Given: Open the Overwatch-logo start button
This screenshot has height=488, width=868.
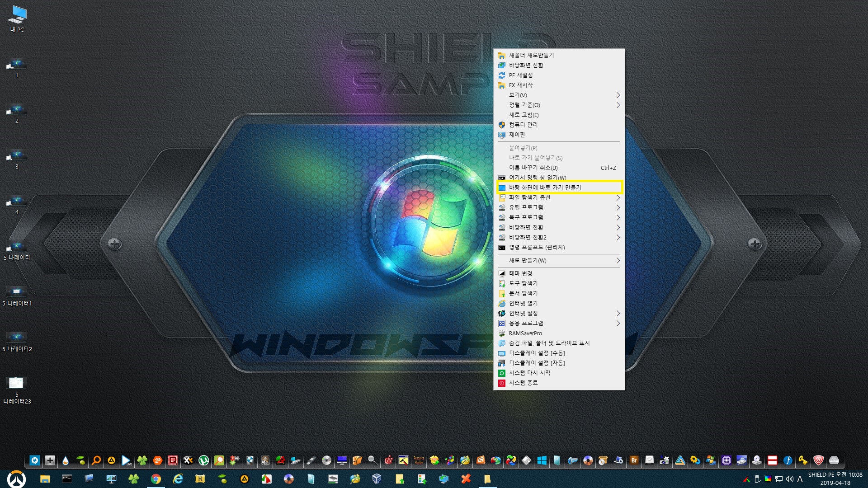Looking at the screenshot, I should click(16, 479).
